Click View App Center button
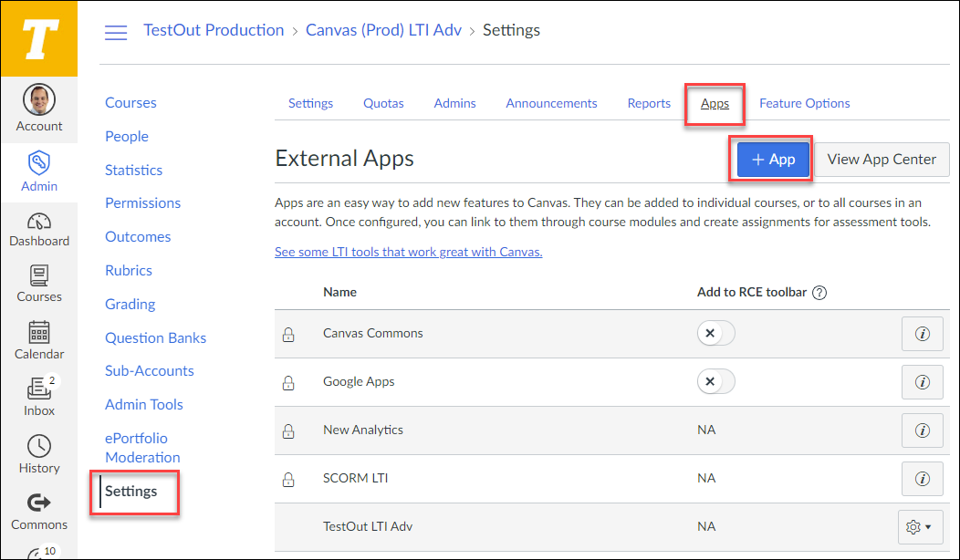Image resolution: width=960 pixels, height=560 pixels. point(882,160)
